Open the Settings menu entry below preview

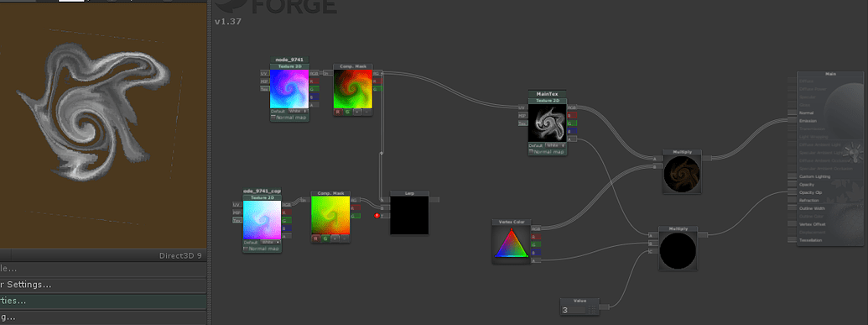click(103, 285)
